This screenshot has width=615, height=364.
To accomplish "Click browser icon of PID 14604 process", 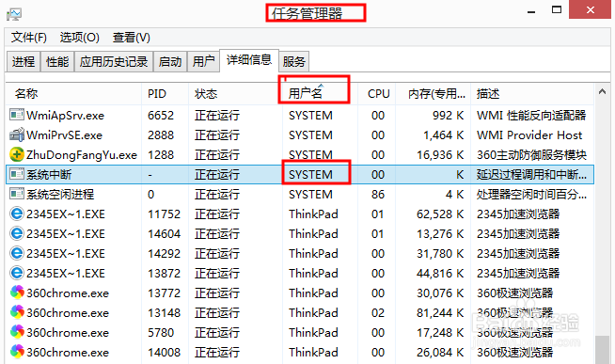I will click(x=17, y=233).
